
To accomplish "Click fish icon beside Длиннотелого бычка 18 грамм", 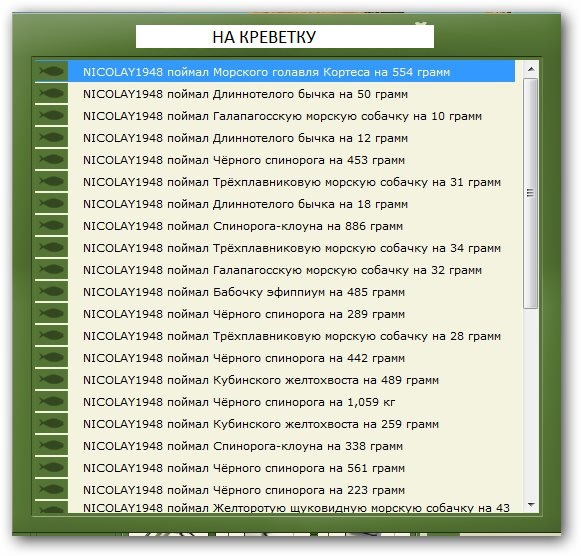I will click(x=52, y=203).
